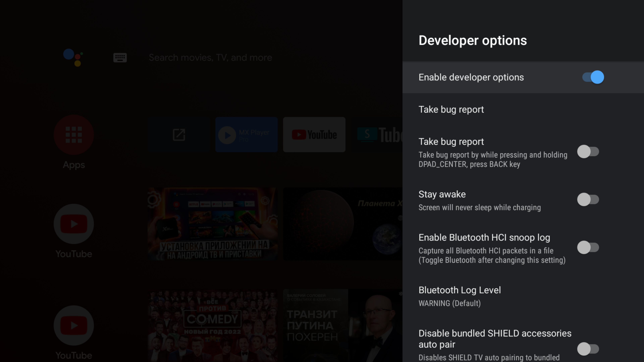
Task: Enable the bug report shortcut toggle
Action: pos(588,152)
